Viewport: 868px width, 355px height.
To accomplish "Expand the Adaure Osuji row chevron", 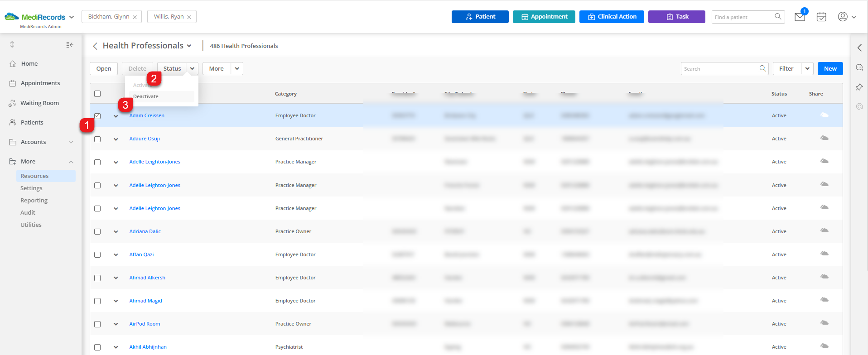I will (x=116, y=139).
